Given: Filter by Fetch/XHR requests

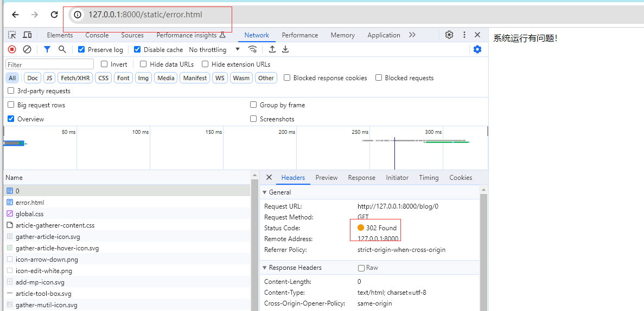Looking at the screenshot, I should coord(75,78).
